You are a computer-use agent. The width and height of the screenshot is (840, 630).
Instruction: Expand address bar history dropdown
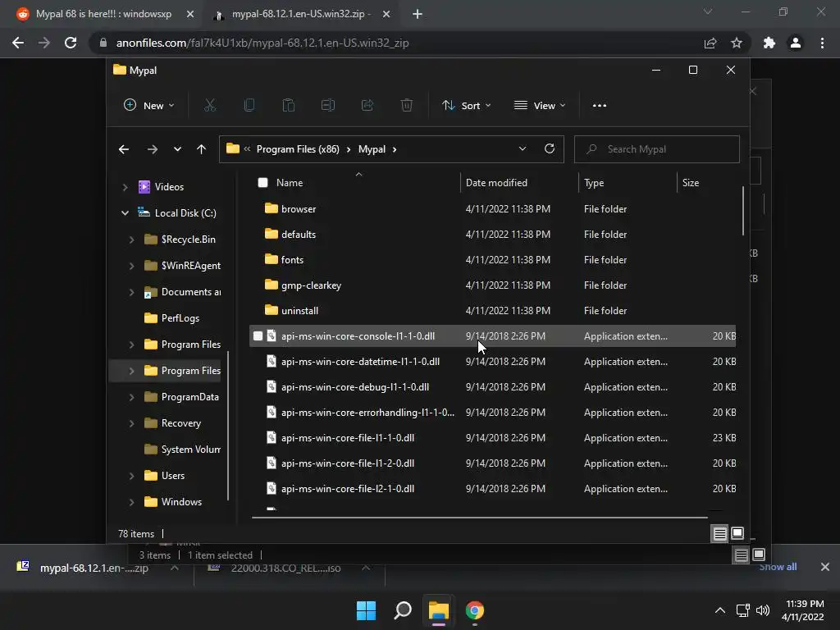coord(523,149)
